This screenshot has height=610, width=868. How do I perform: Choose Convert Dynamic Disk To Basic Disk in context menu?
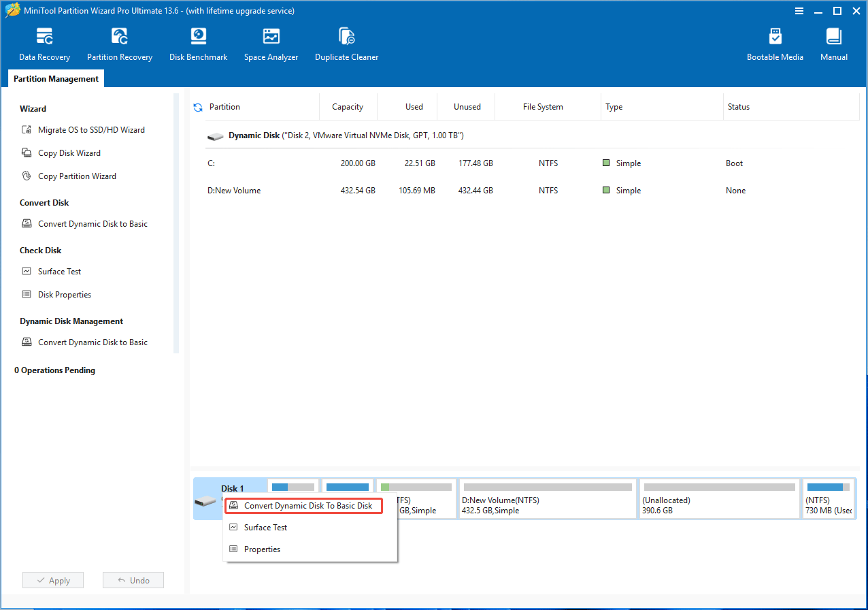[x=304, y=506]
